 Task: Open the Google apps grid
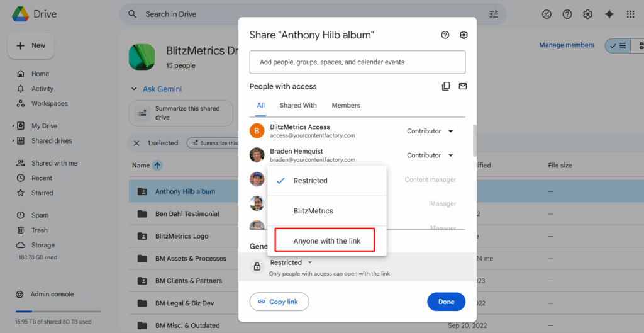pos(630,14)
